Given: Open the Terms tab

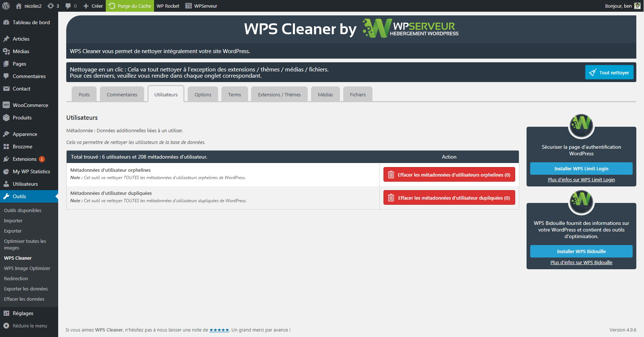Looking at the screenshot, I should pos(235,95).
